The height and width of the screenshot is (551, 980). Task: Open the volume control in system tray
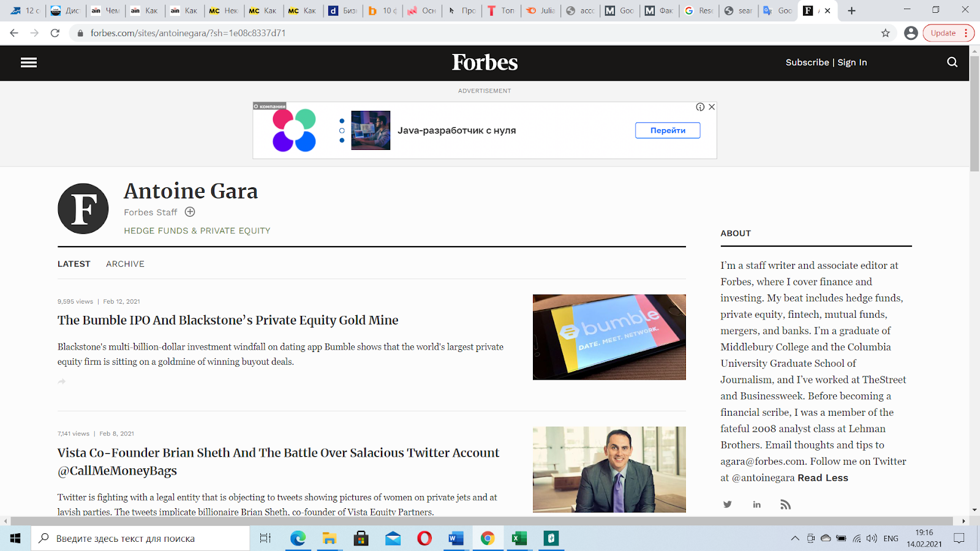tap(872, 538)
